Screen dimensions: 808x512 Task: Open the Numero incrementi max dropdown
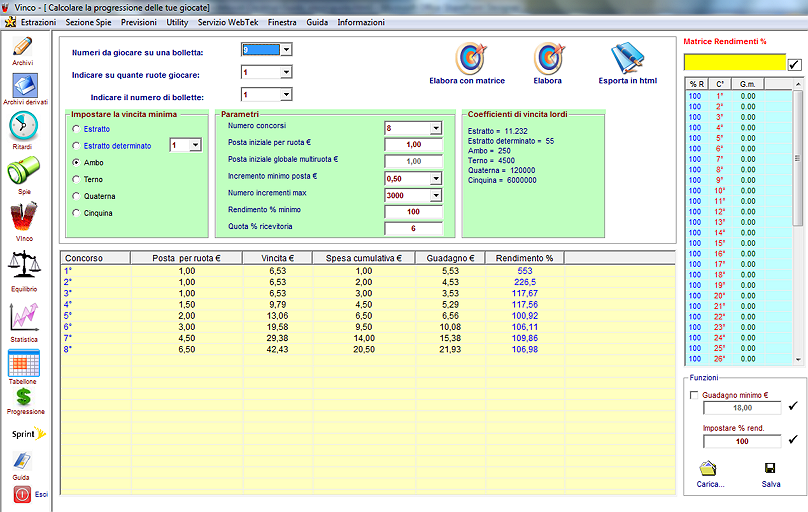(436, 195)
